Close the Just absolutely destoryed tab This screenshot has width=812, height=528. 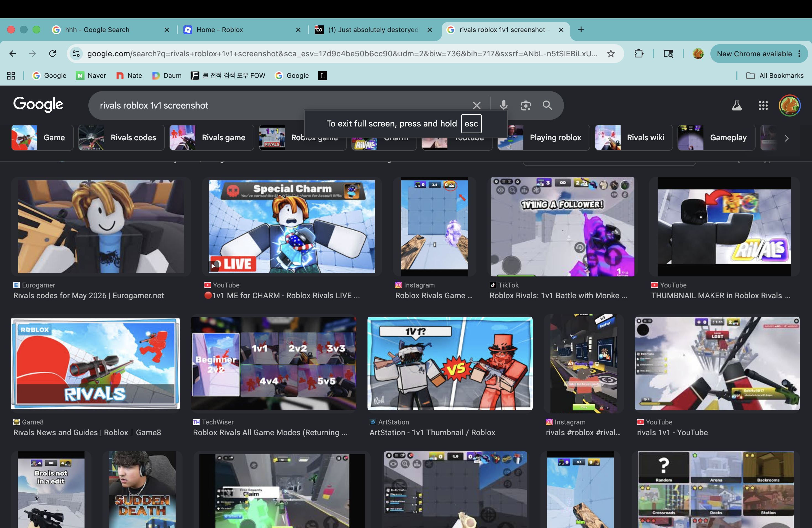[x=429, y=30]
